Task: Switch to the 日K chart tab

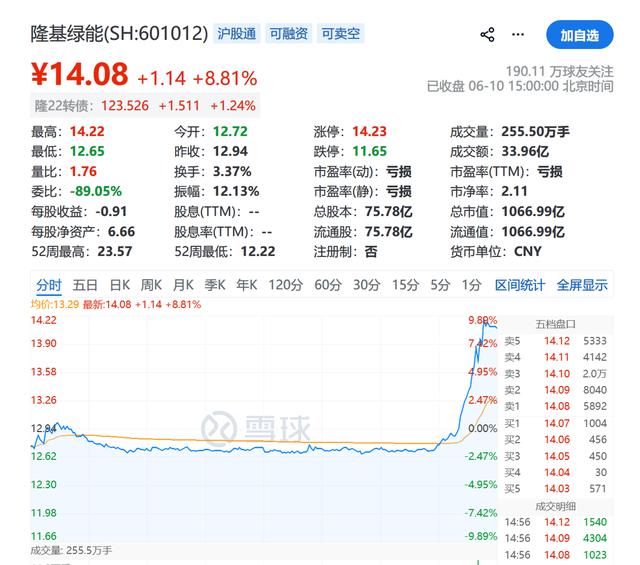Action: (120, 285)
